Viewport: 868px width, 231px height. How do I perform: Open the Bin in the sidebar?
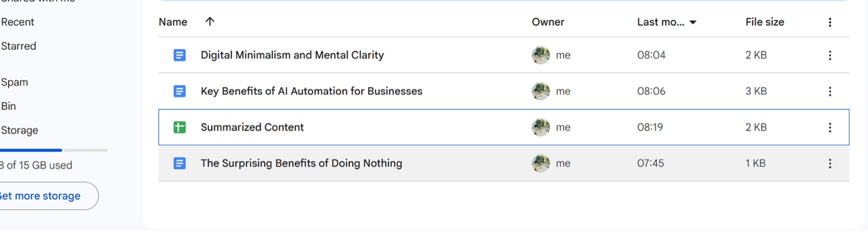(8, 106)
